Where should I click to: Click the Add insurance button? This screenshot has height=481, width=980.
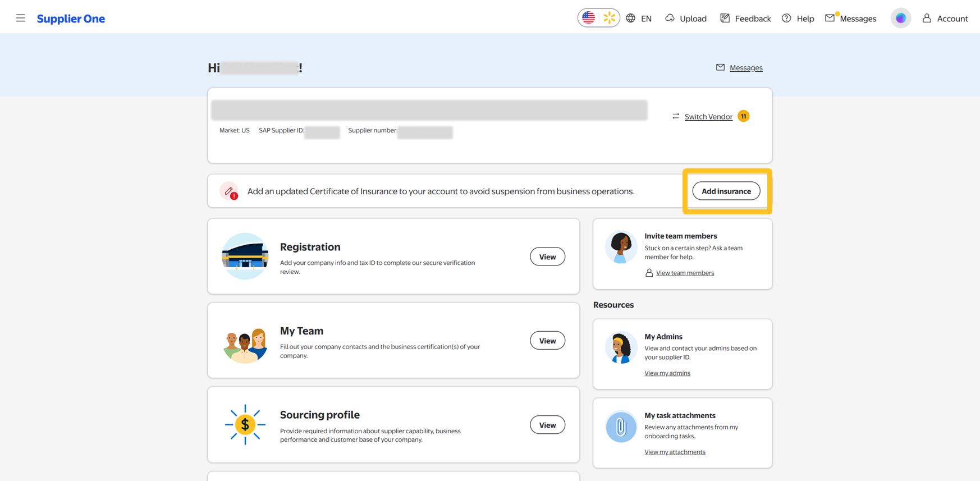pyautogui.click(x=726, y=191)
